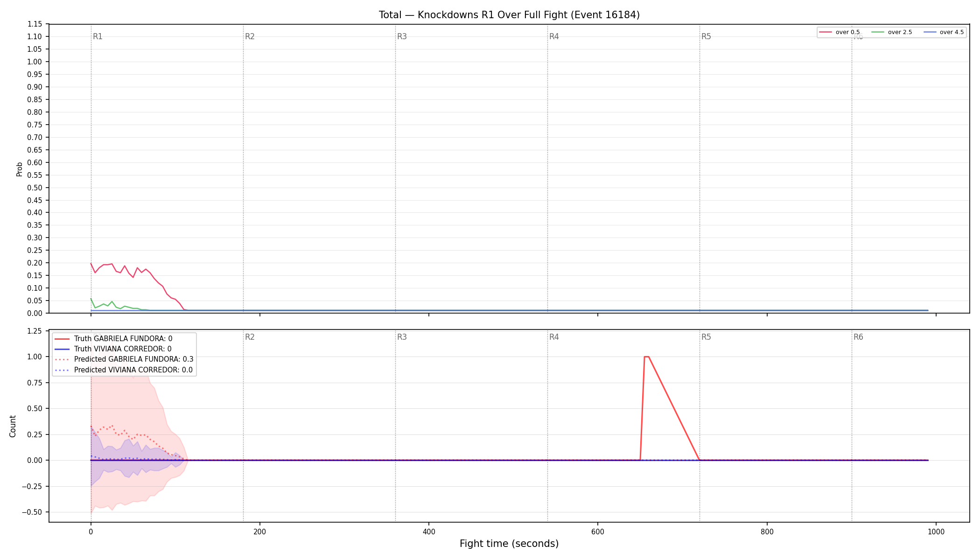Click the R3 round marker in Count chart
The width and height of the screenshot is (980, 560).
(402, 337)
